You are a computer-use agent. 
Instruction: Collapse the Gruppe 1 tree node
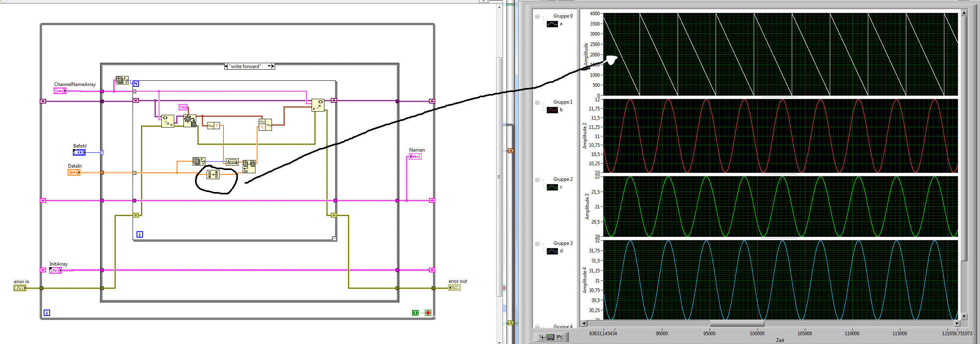(537, 102)
